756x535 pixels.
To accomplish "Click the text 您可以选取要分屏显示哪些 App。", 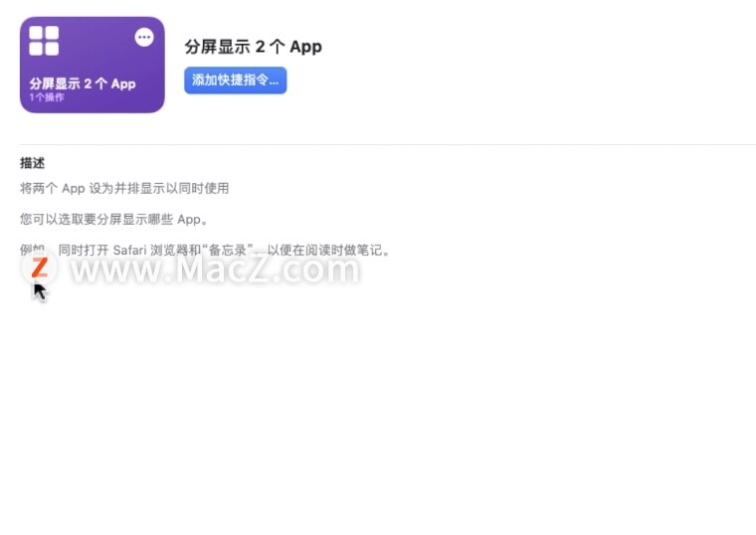I will pos(114,220).
